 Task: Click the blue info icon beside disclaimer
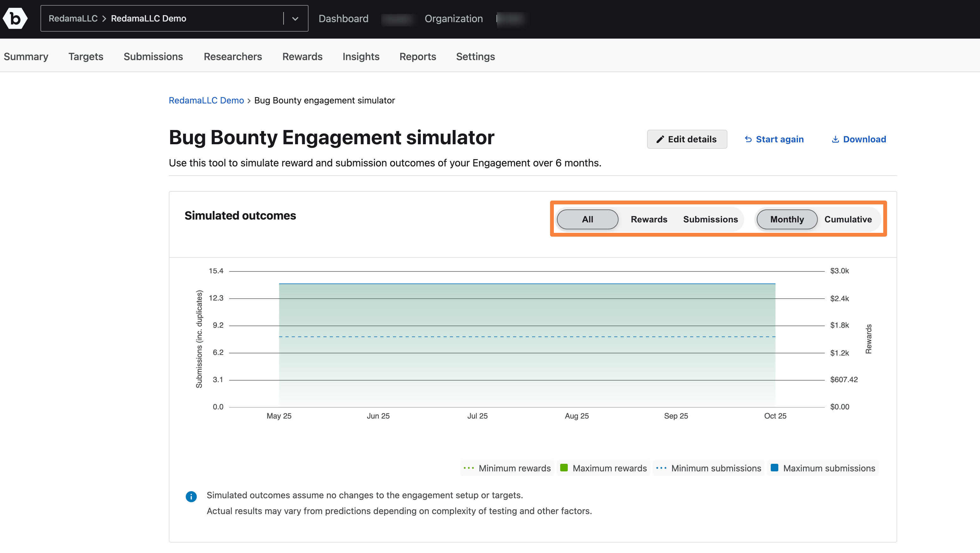(x=191, y=496)
